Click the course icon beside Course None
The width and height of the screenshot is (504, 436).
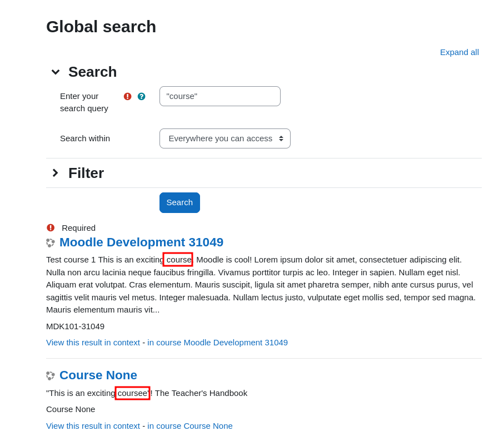click(51, 375)
